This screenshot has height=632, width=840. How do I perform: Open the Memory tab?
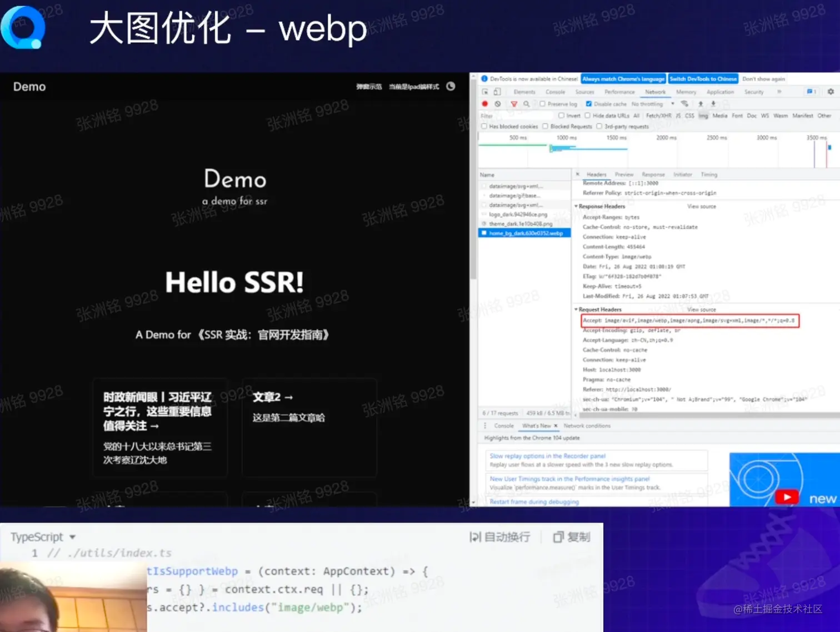tap(686, 92)
